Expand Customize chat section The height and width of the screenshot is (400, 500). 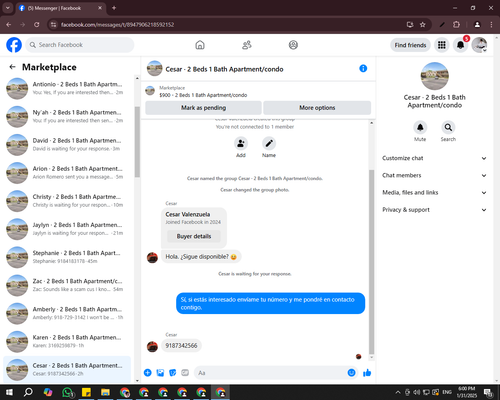click(x=434, y=158)
